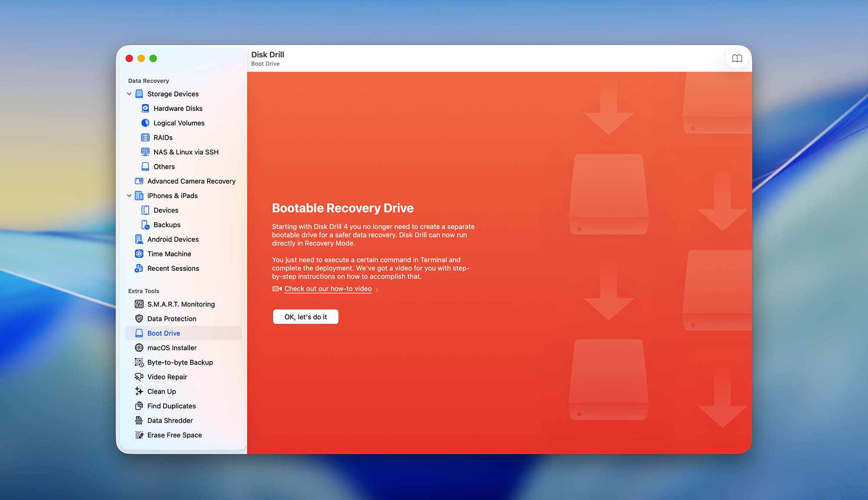
Task: Click the Time Machine clock icon
Action: coord(139,254)
